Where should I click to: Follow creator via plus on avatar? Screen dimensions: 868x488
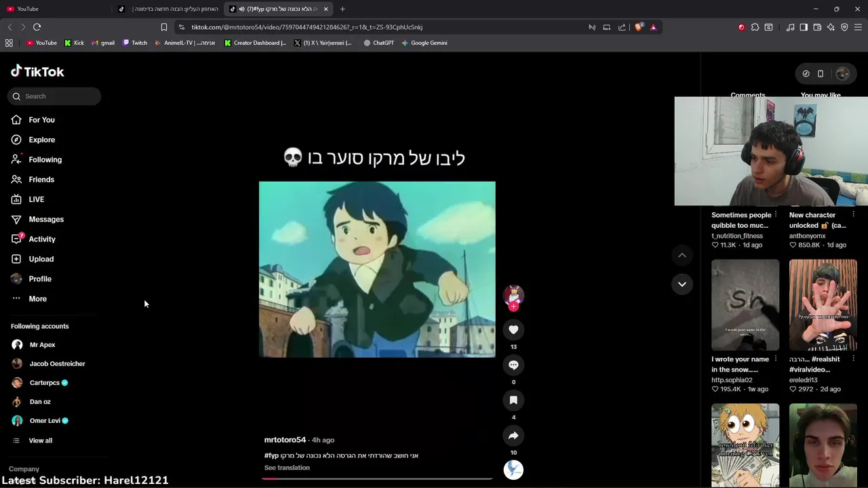coord(513,307)
